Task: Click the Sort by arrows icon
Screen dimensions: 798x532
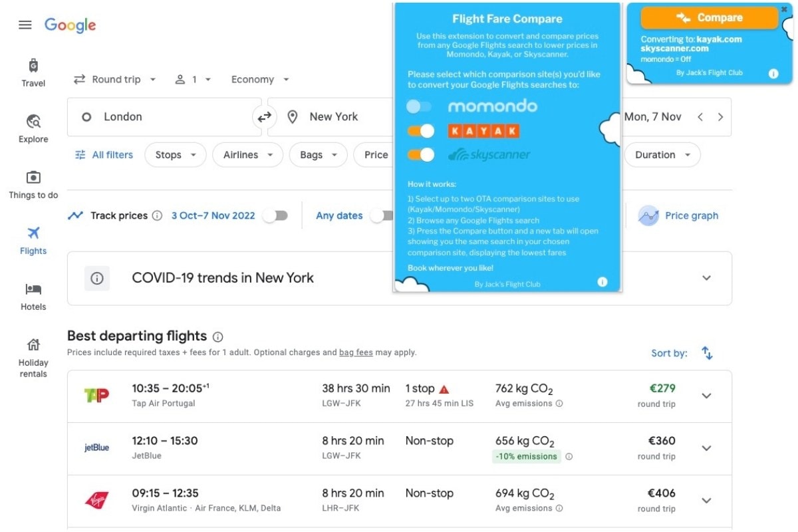Action: (x=707, y=353)
